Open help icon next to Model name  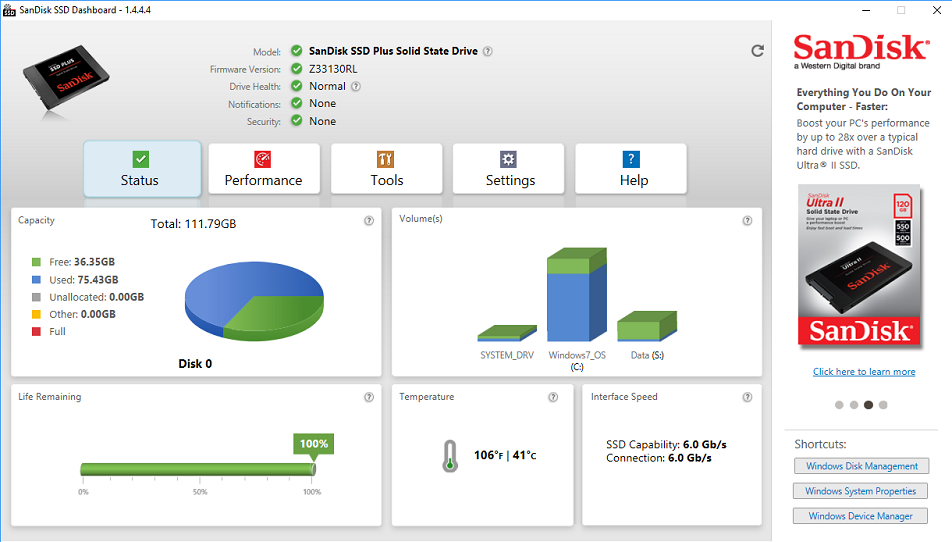point(488,52)
